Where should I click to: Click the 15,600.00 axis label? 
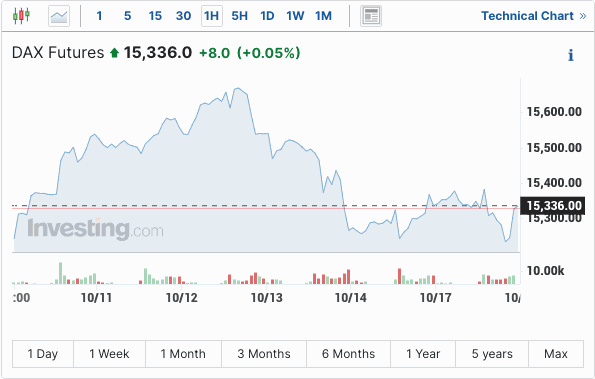click(554, 112)
